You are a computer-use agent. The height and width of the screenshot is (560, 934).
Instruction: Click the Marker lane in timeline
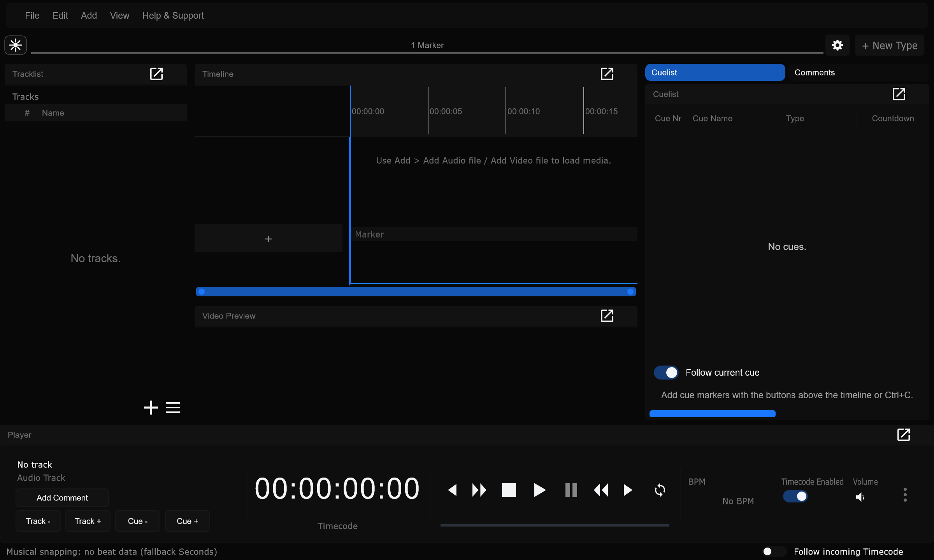494,234
